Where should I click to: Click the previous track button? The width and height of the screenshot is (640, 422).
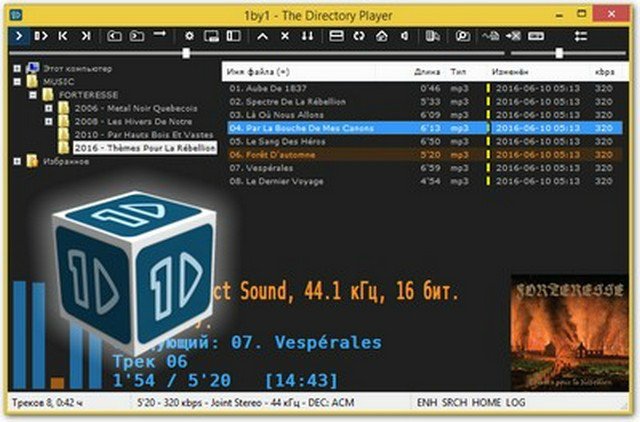coord(63,36)
